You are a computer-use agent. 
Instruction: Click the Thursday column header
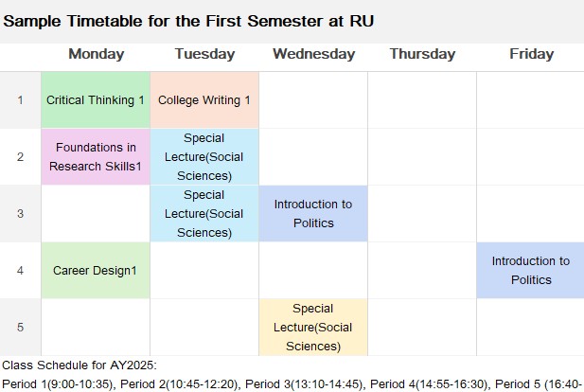pos(422,54)
